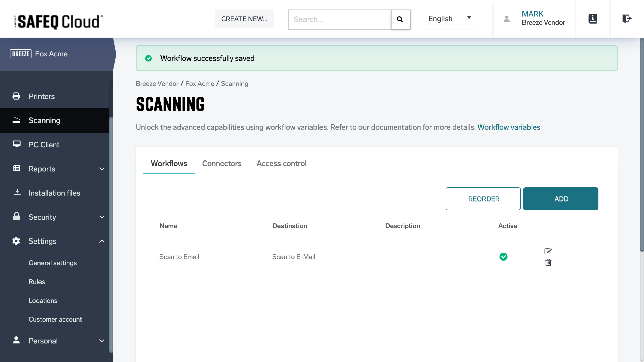Image resolution: width=644 pixels, height=362 pixels.
Task: Click the Installation files download icon
Action: (17, 193)
